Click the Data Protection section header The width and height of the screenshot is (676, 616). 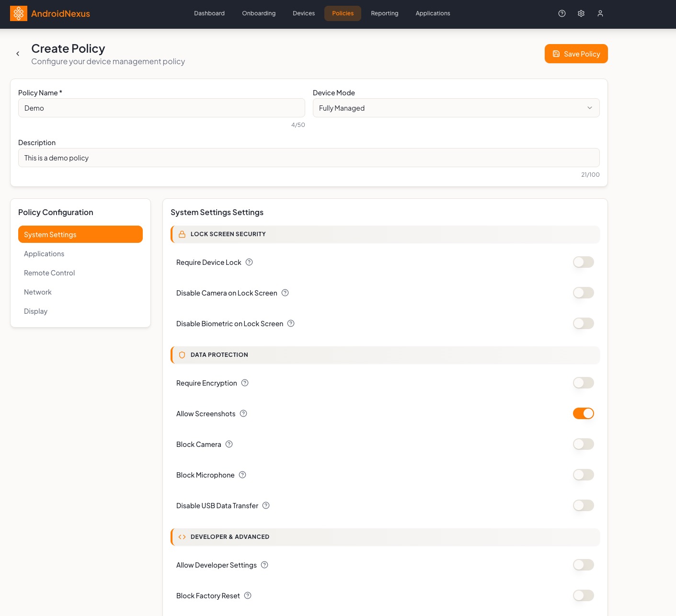click(x=385, y=355)
